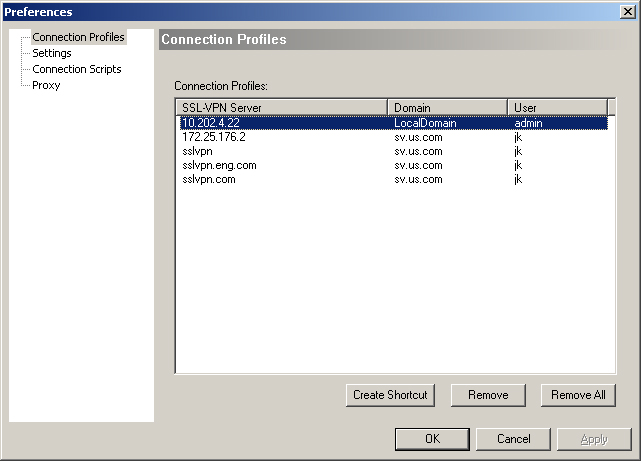
Task: Close the Preferences window
Action: coord(627,11)
